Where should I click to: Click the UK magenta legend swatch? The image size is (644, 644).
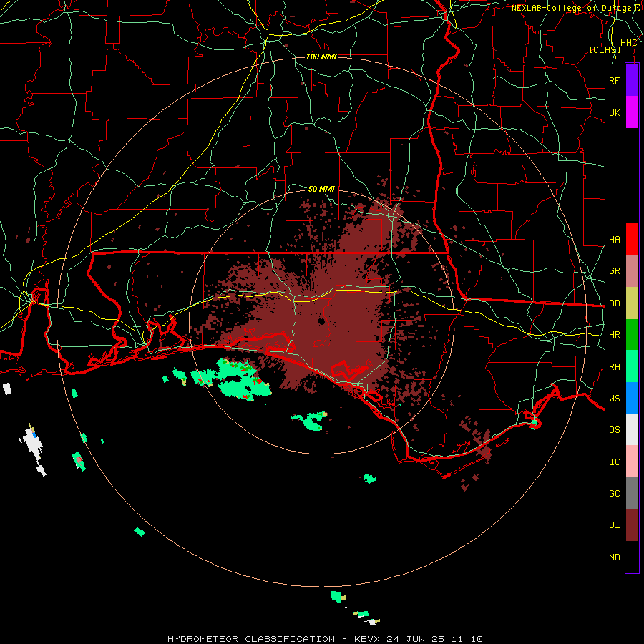point(632,112)
